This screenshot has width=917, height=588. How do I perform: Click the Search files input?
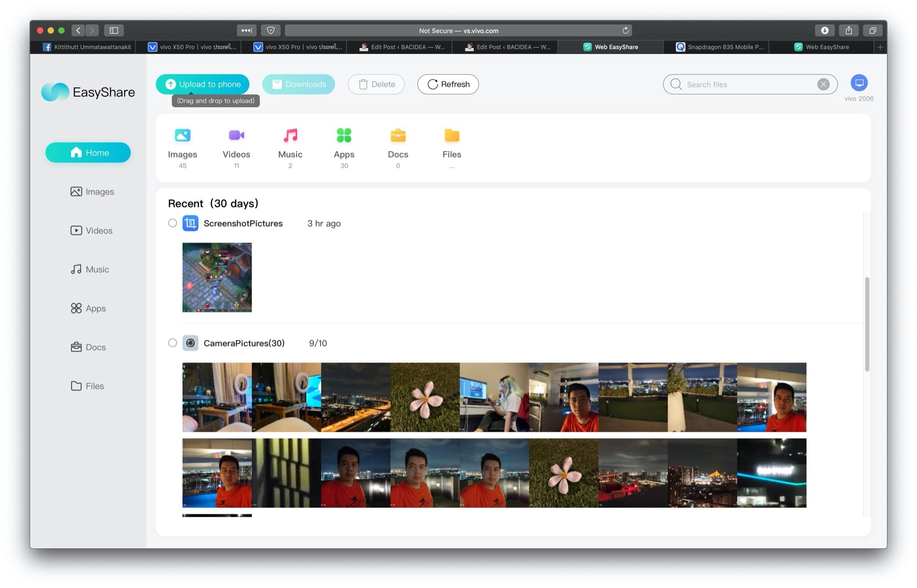750,84
